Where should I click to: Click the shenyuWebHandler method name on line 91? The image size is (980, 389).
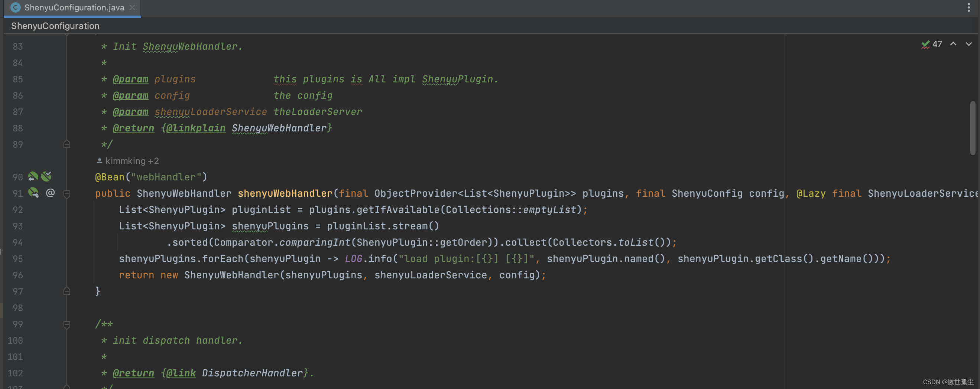pos(285,193)
